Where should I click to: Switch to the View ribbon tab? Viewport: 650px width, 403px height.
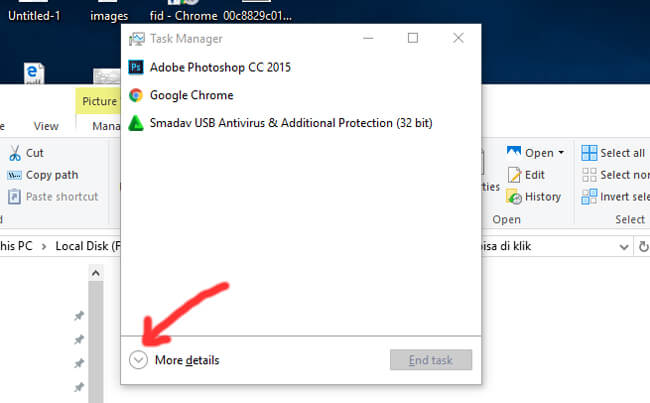point(46,126)
